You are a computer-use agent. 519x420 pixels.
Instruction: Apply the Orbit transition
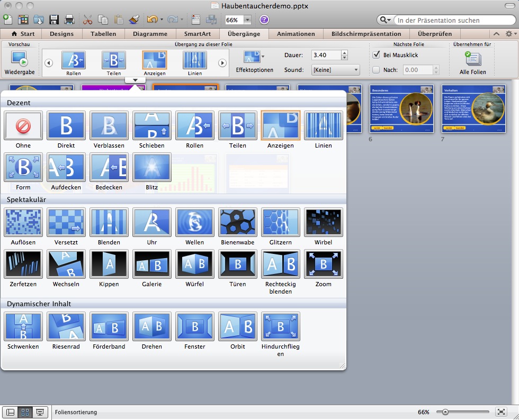pyautogui.click(x=238, y=326)
